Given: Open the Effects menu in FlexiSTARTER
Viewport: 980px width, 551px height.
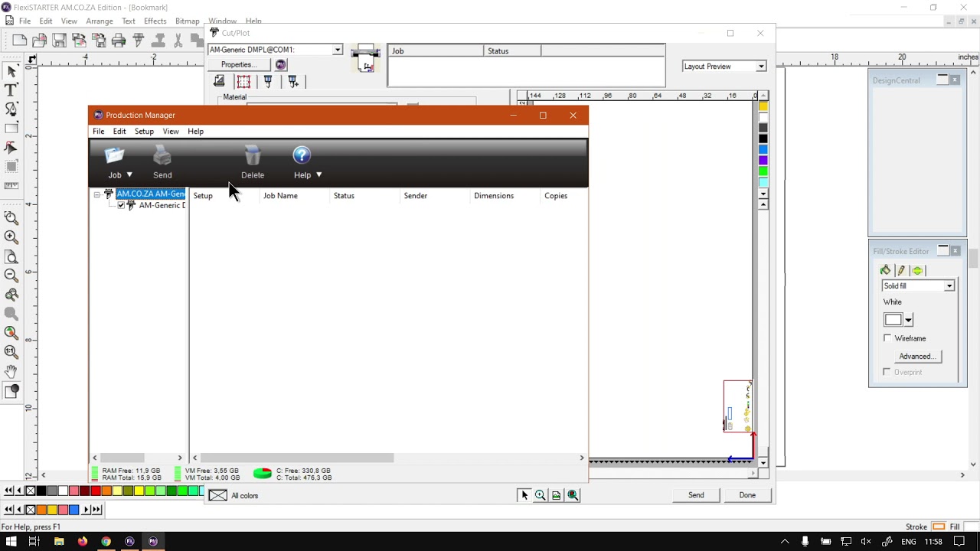Looking at the screenshot, I should (155, 21).
